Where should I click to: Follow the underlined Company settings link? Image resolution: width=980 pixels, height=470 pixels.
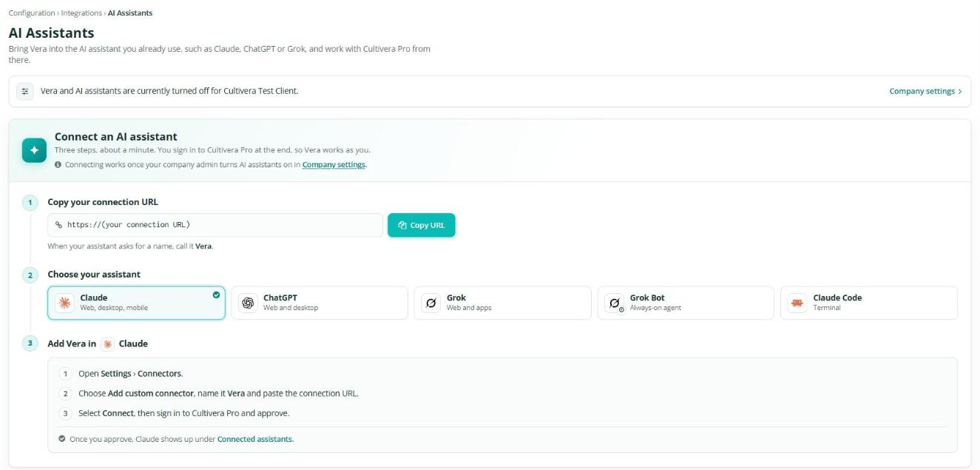334,164
